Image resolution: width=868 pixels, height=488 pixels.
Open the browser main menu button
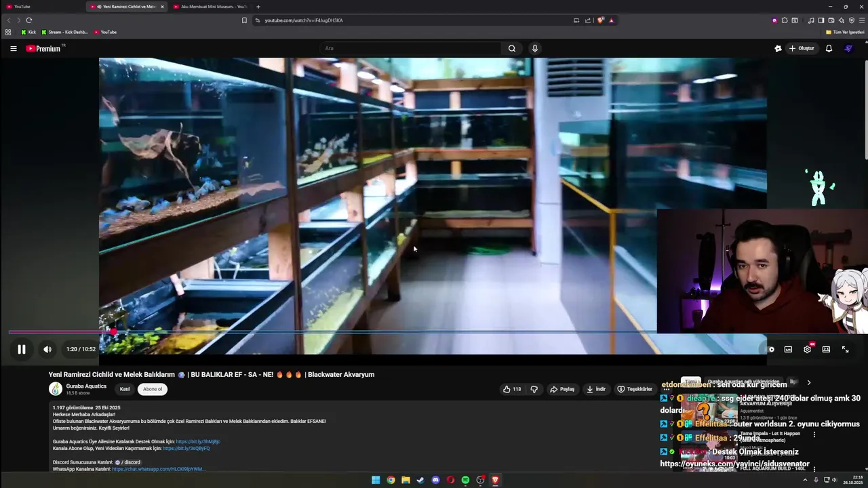pyautogui.click(x=861, y=20)
